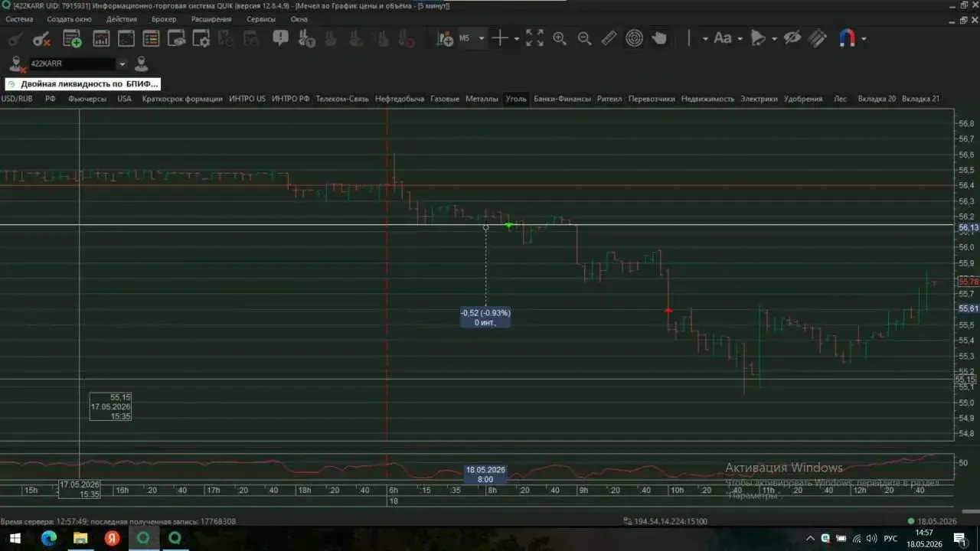Click the red marker near the 55,61 level

[668, 310]
